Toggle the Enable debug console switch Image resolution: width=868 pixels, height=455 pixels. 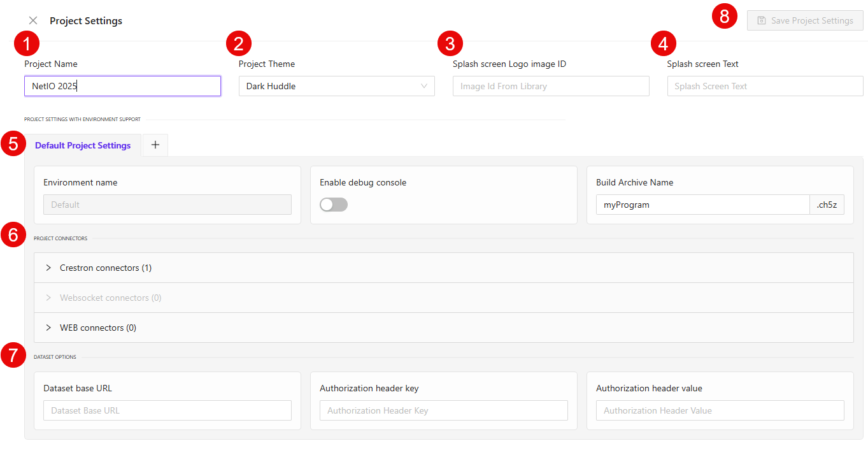pyautogui.click(x=333, y=204)
